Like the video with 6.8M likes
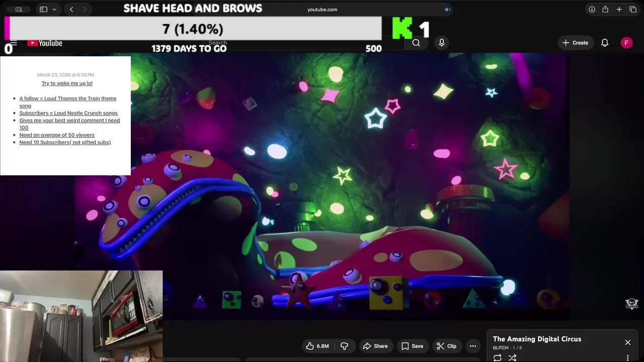Viewport: 644px width, 362px height. [317, 346]
